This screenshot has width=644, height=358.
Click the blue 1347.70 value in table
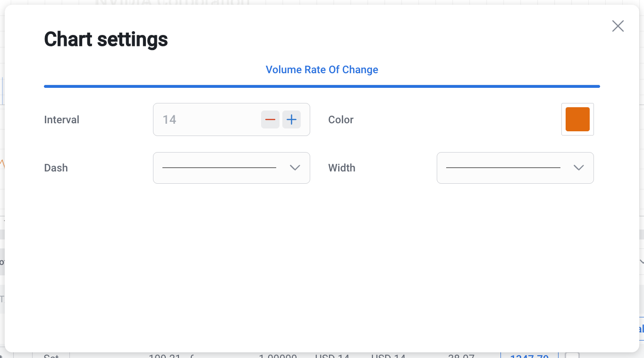pos(529,356)
